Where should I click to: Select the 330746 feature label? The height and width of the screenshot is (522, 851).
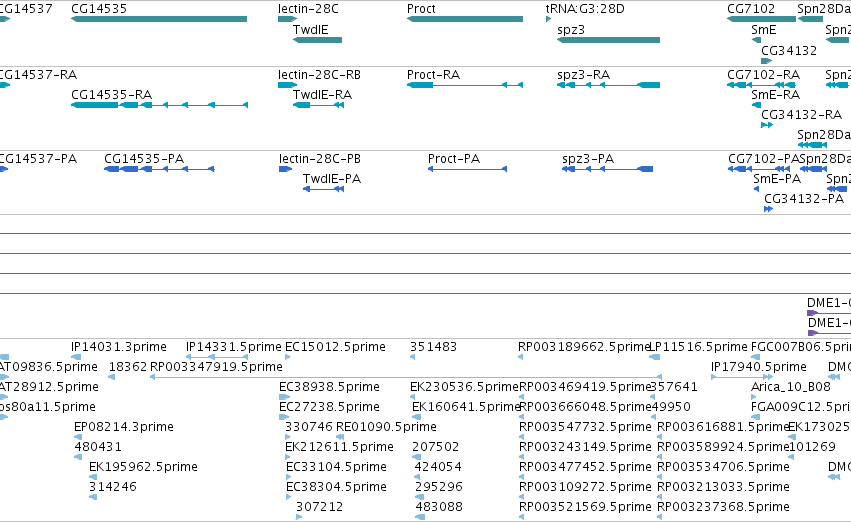[308, 426]
